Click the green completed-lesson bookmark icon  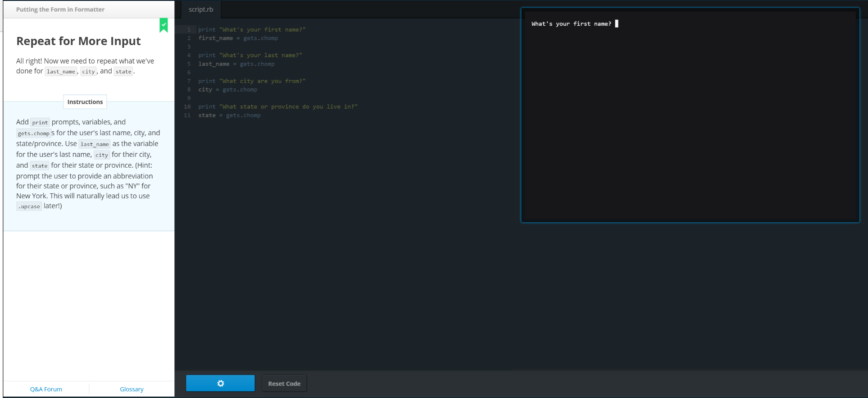(164, 25)
